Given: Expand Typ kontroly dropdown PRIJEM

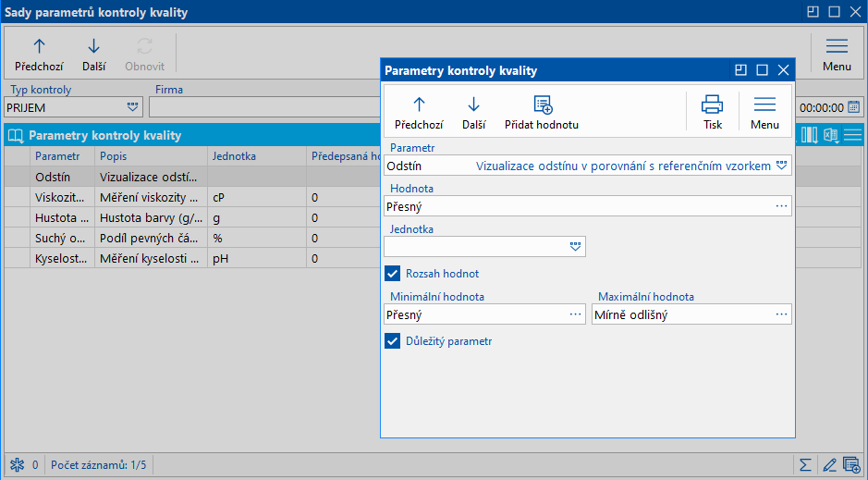Looking at the screenshot, I should pos(132,107).
